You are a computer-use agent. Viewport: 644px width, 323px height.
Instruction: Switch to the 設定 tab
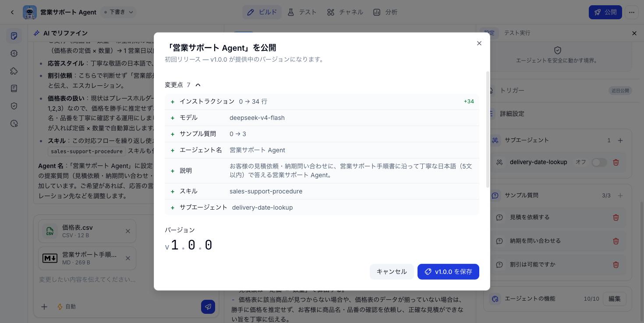489,33
